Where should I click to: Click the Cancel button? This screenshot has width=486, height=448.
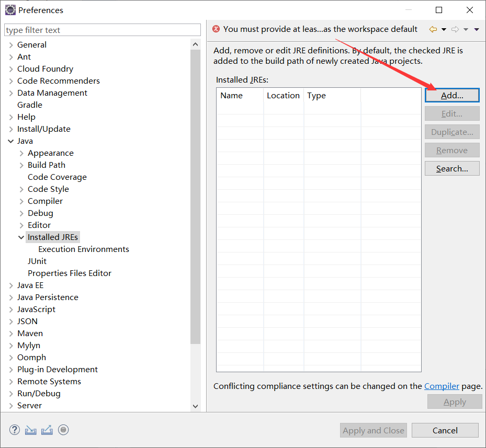click(x=445, y=430)
